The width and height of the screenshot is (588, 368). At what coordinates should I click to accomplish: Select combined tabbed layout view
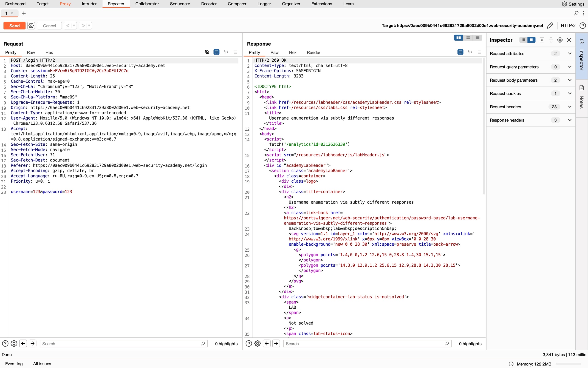pyautogui.click(x=478, y=38)
